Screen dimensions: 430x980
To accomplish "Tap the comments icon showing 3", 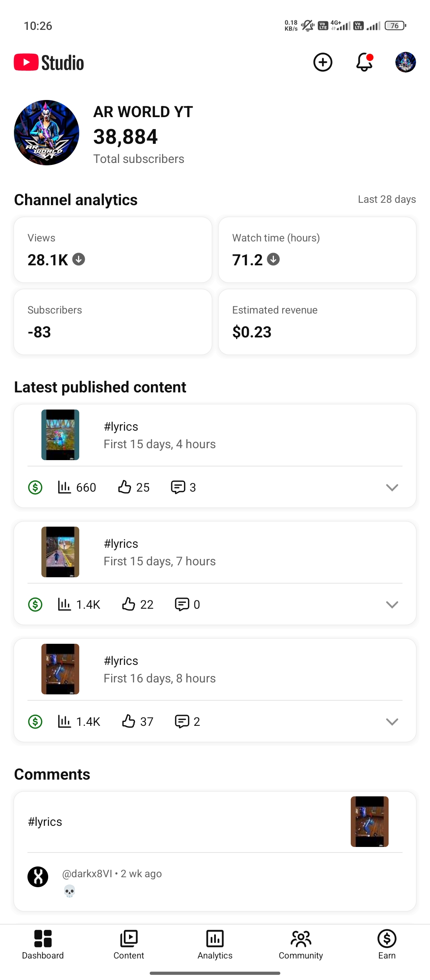I will pyautogui.click(x=178, y=487).
